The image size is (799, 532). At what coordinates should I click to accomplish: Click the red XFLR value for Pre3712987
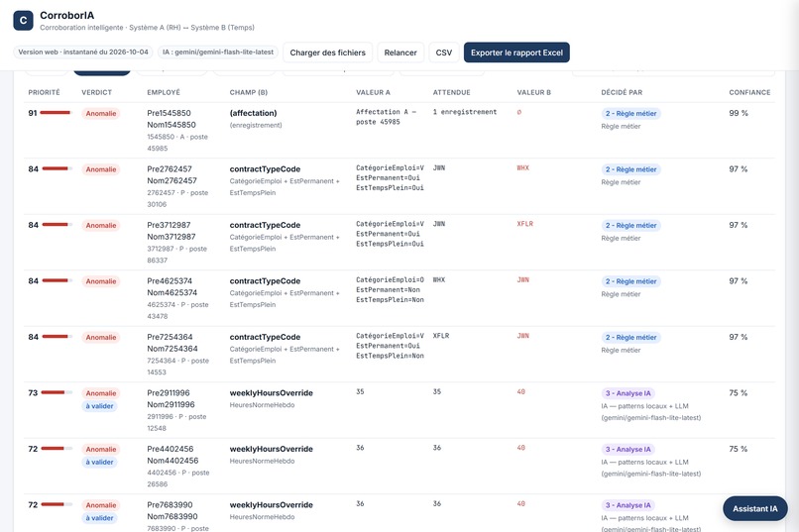pyautogui.click(x=524, y=224)
